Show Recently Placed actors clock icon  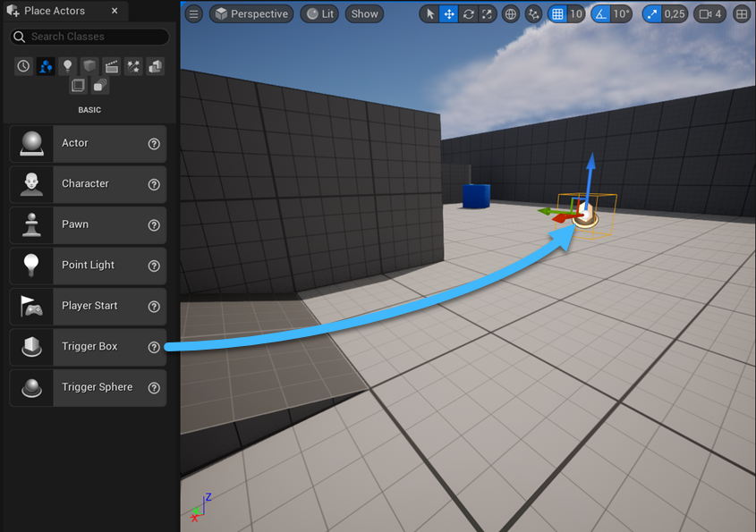23,66
